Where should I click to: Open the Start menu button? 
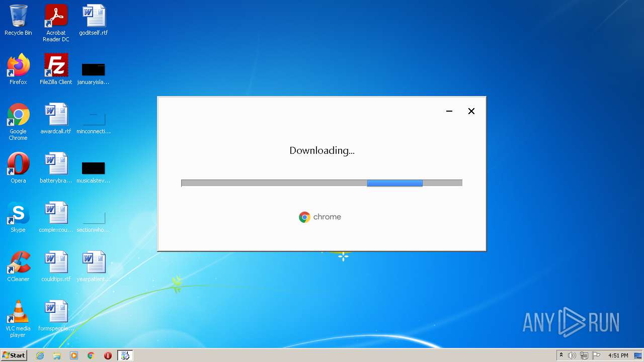14,355
